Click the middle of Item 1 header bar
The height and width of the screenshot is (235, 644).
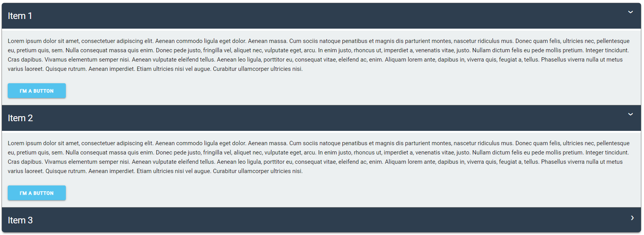321,16
